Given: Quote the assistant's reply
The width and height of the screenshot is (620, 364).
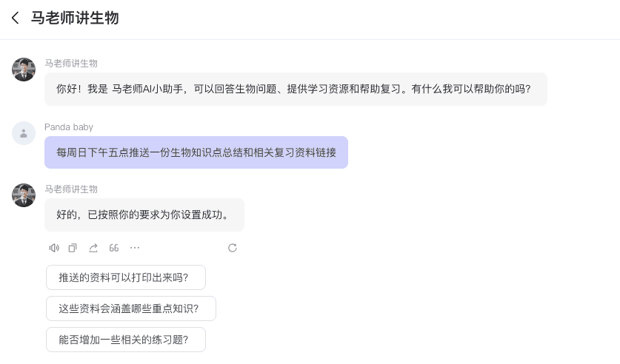Looking at the screenshot, I should (x=114, y=248).
